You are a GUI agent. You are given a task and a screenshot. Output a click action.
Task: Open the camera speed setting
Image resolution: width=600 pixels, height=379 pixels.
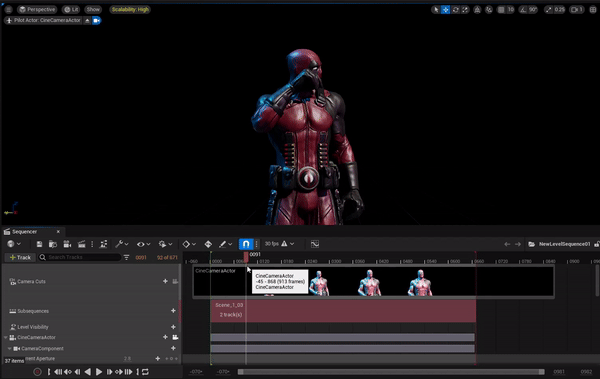[x=577, y=10]
